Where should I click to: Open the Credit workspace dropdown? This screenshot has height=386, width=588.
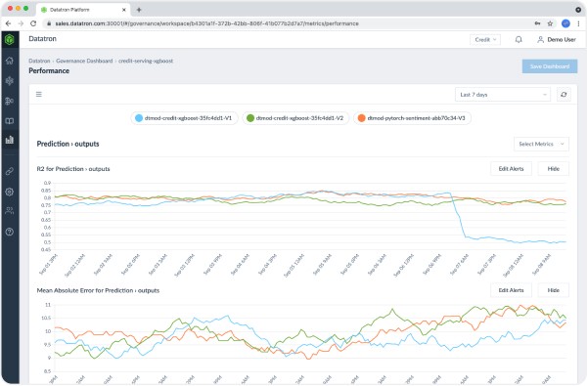tap(485, 39)
